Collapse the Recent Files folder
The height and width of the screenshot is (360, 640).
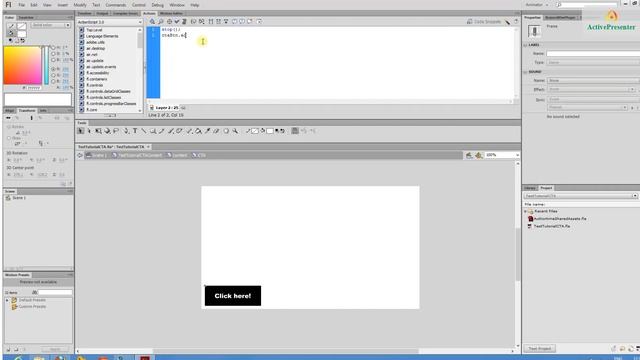pos(526,211)
